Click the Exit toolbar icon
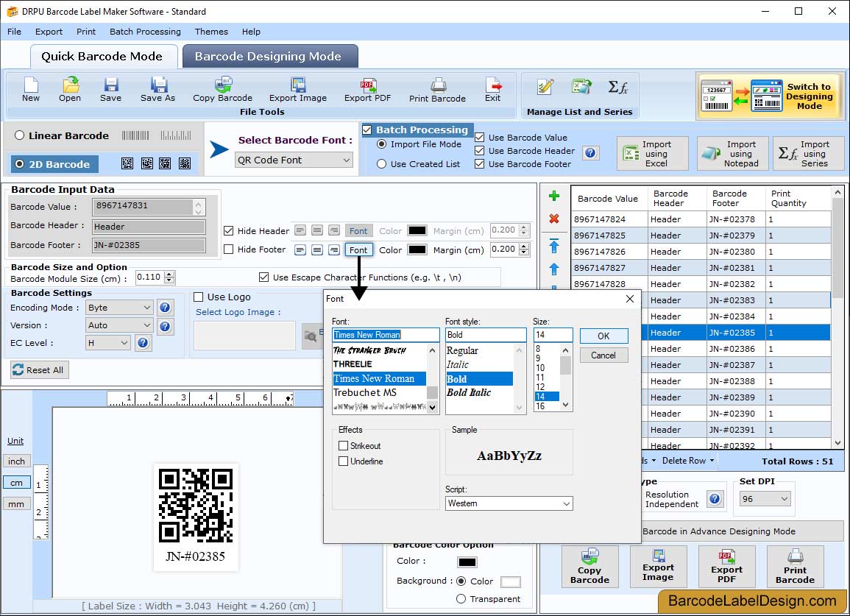 493,90
